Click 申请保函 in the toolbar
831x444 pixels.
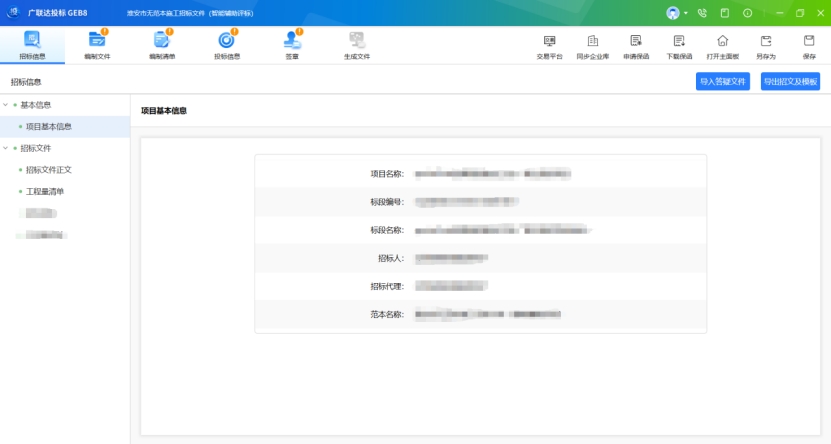[x=636, y=46]
